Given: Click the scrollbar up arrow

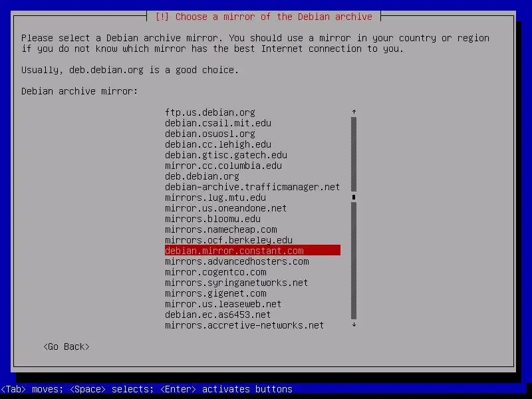Looking at the screenshot, I should (x=354, y=112).
